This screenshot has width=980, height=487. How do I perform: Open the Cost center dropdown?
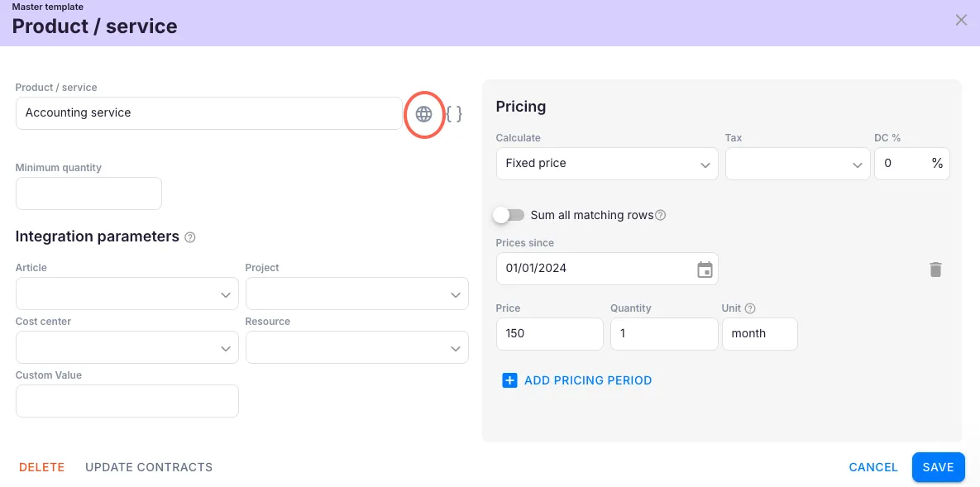coord(127,348)
